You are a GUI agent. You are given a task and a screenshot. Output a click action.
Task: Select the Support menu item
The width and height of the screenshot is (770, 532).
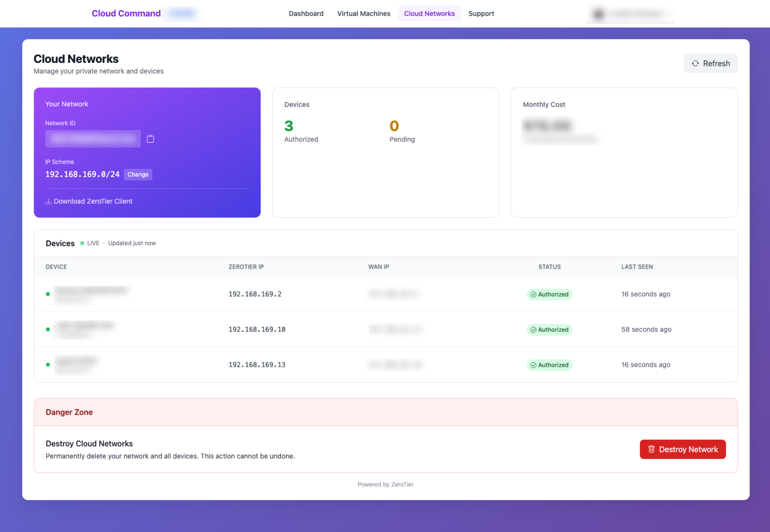[x=481, y=14]
